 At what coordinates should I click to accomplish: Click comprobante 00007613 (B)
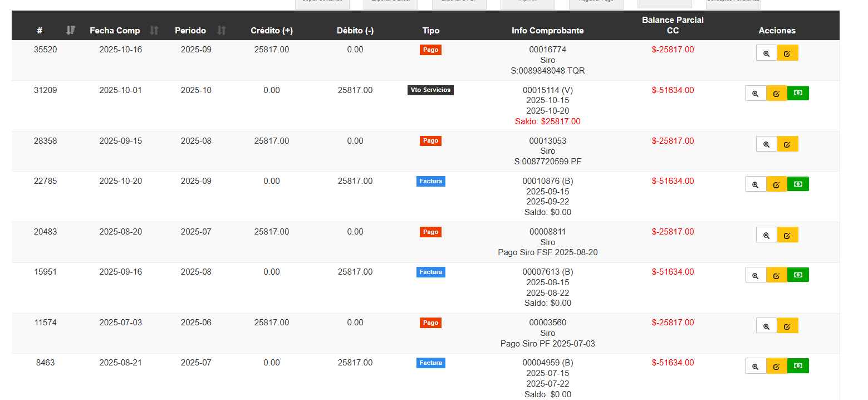[548, 272]
